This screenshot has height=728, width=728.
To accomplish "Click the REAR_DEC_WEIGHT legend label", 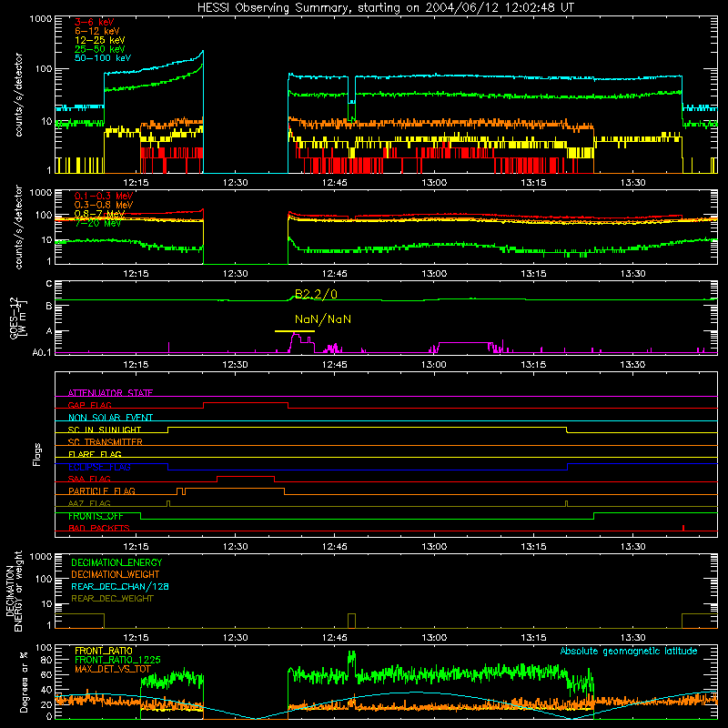I will [x=112, y=599].
